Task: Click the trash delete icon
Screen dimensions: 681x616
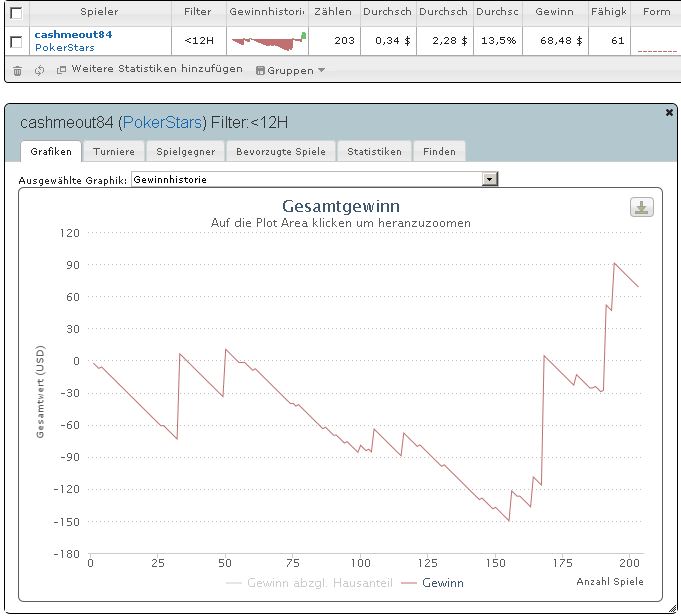Action: (17, 71)
